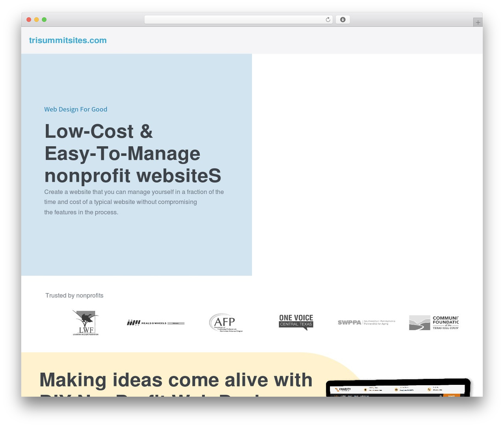
Task: Open the One Voice Central Texas logo
Action: 296,322
